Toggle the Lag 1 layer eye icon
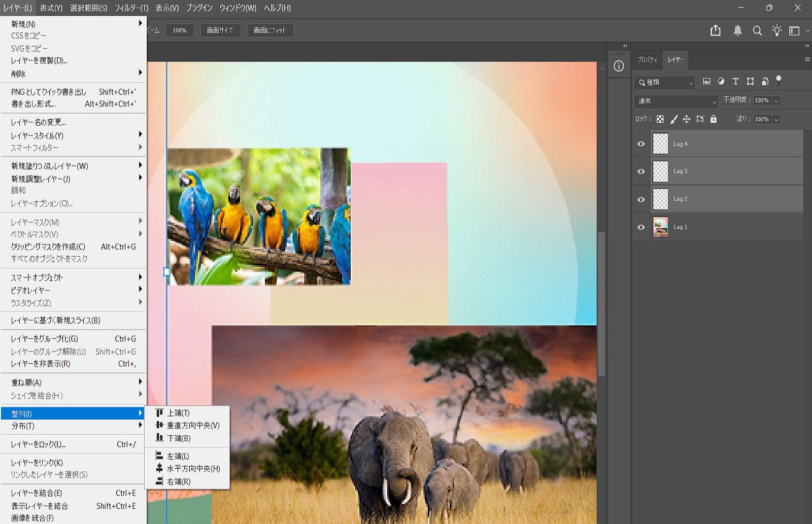This screenshot has width=812, height=524. point(641,227)
